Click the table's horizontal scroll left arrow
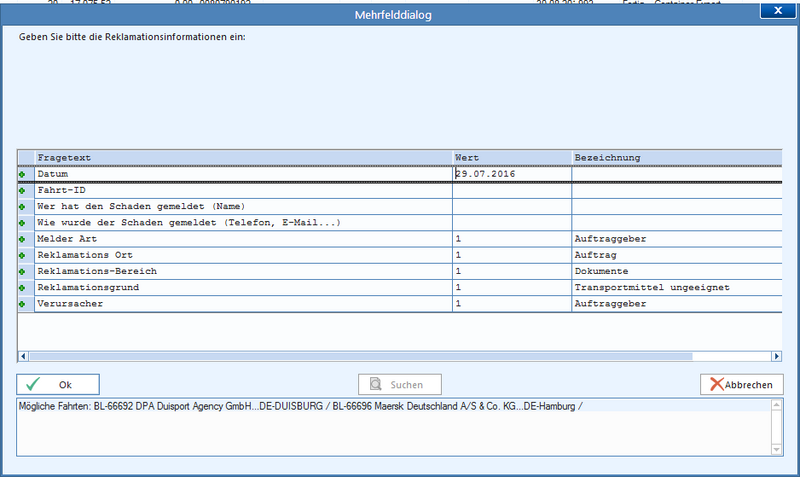The width and height of the screenshot is (800, 477). (23, 356)
